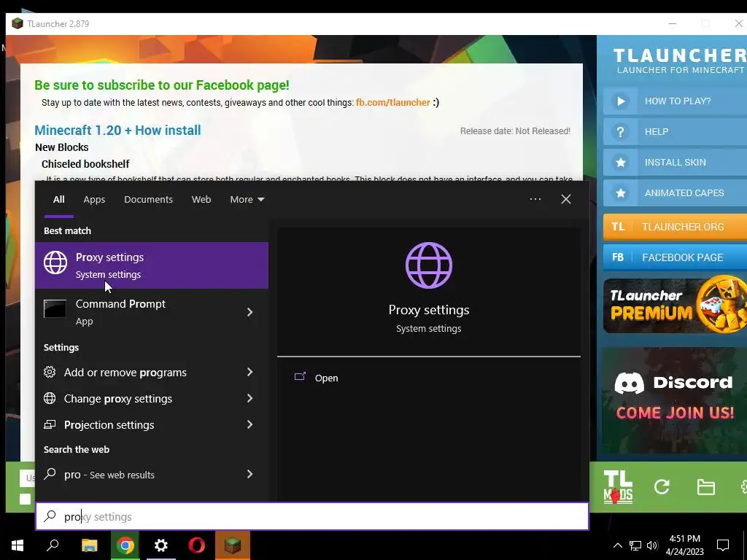Select Change proxy settings entry
747x560 pixels.
click(136, 398)
